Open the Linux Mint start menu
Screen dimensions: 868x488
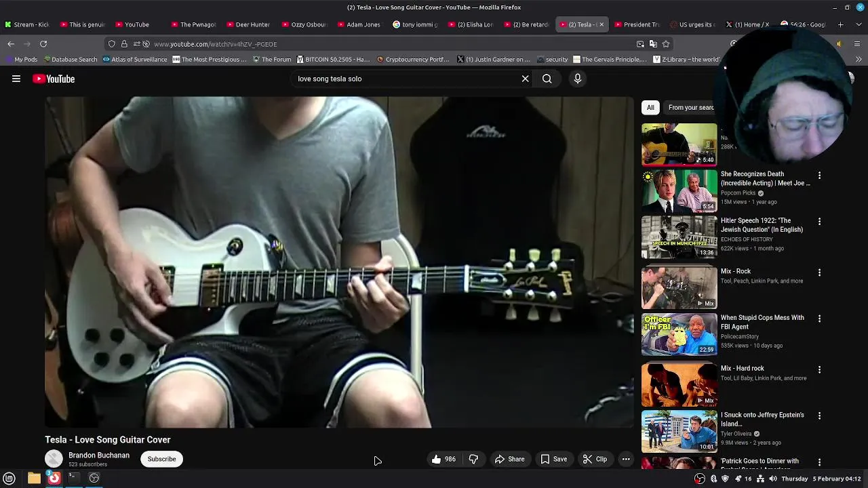(9, 479)
